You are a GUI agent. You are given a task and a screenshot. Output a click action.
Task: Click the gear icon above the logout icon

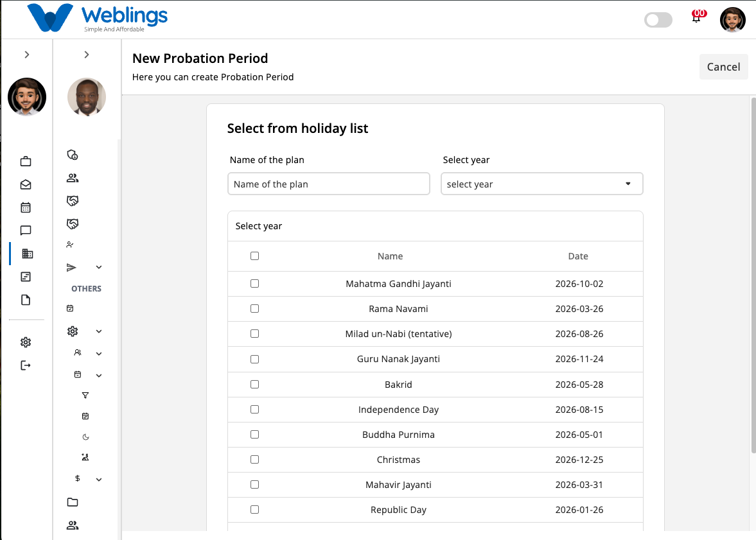pos(26,342)
